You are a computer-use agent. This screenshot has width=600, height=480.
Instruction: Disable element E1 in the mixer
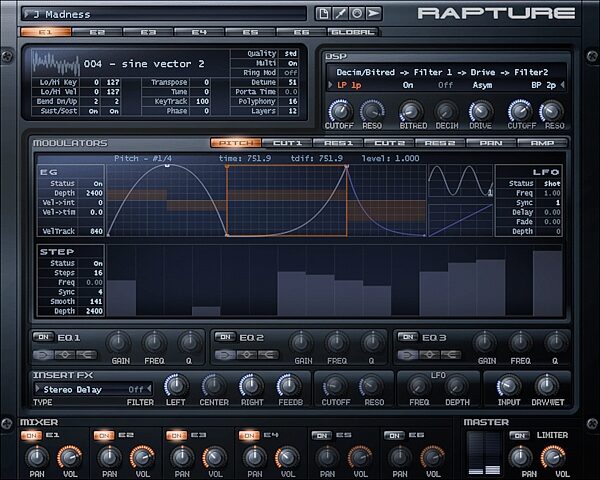(x=31, y=436)
